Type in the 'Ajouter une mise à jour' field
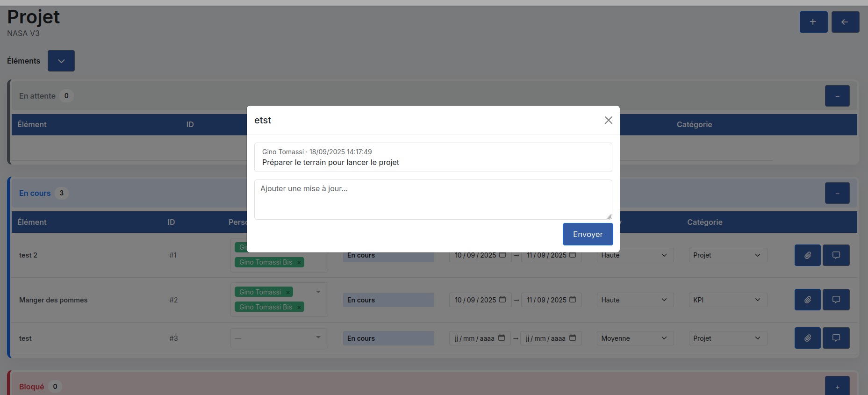The width and height of the screenshot is (868, 395). tap(433, 200)
